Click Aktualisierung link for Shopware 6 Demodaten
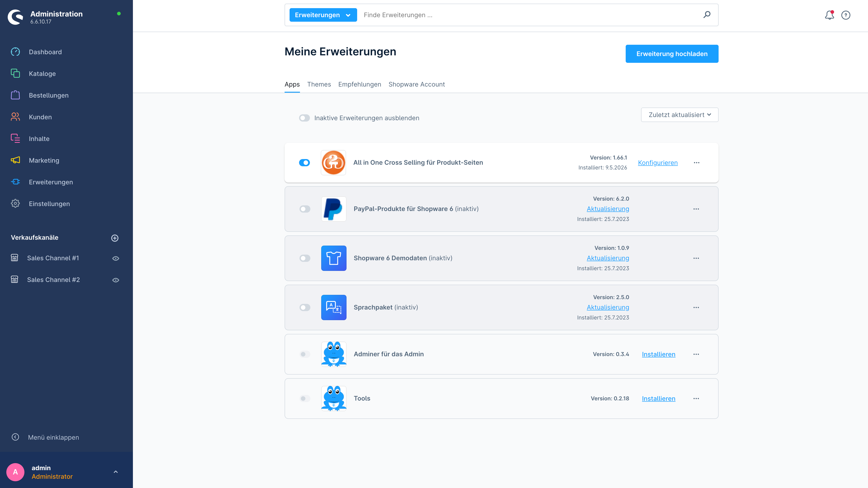This screenshot has height=488, width=868. click(x=608, y=258)
